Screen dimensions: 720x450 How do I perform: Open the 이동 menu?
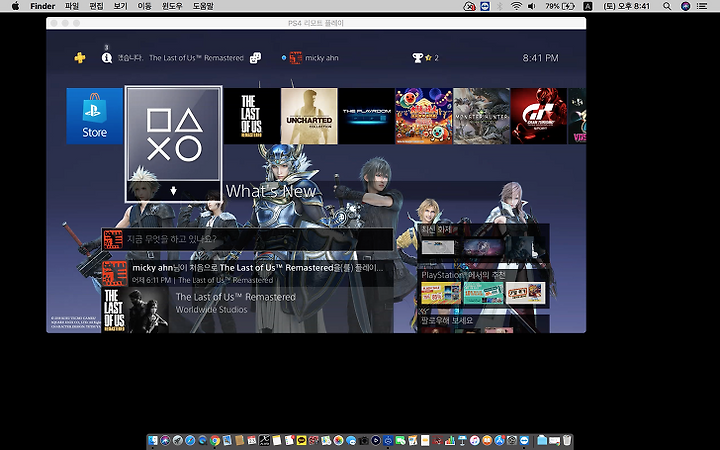pyautogui.click(x=144, y=6)
